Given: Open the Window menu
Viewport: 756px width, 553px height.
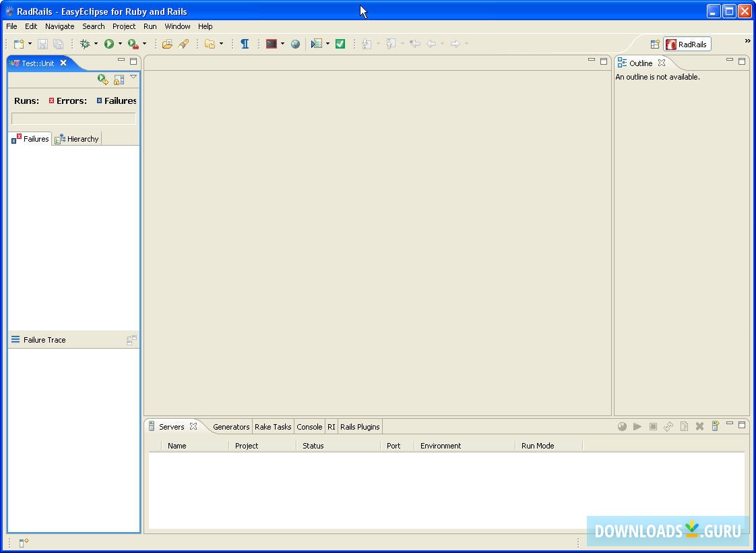Looking at the screenshot, I should point(177,26).
